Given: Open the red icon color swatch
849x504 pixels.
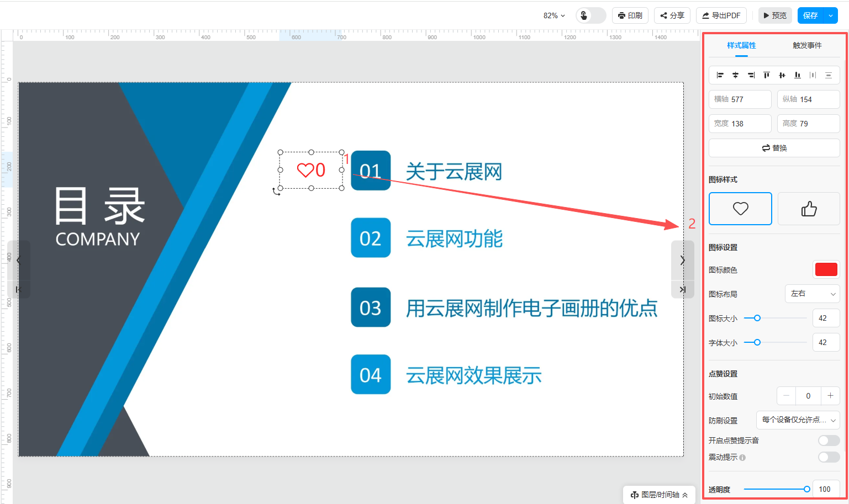Looking at the screenshot, I should pos(826,269).
